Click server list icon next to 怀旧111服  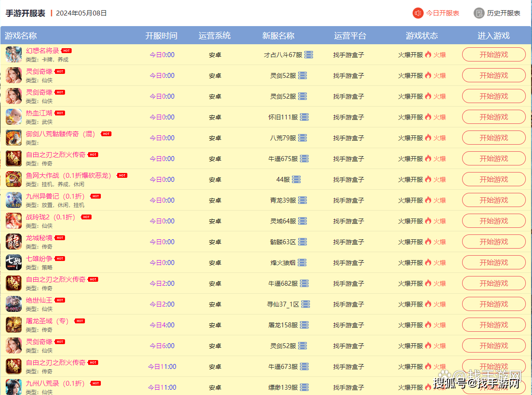304,117
